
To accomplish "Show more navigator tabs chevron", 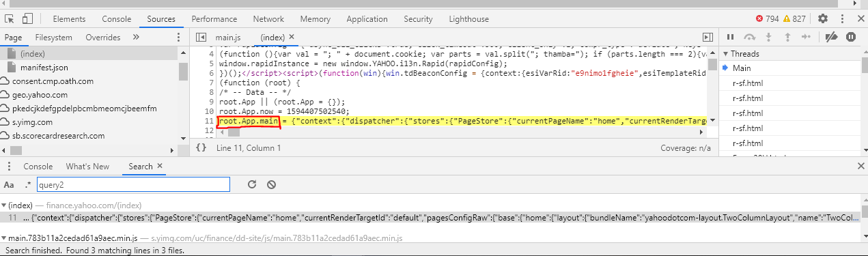I will (x=136, y=38).
